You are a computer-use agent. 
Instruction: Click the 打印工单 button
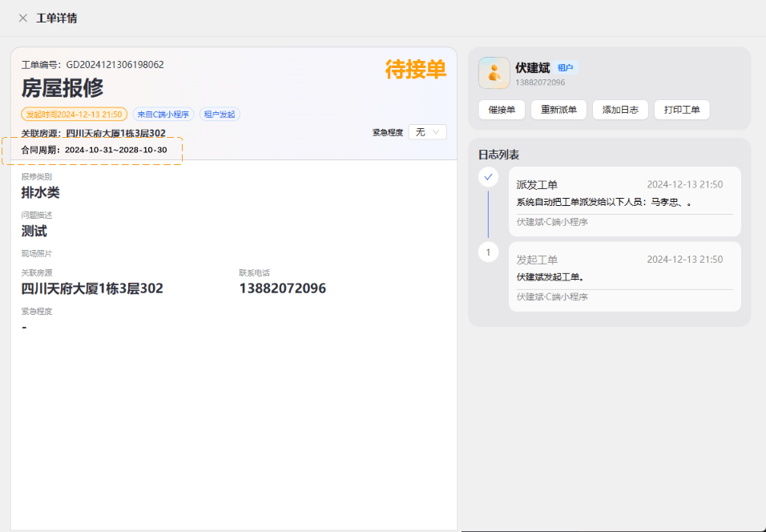click(682, 110)
